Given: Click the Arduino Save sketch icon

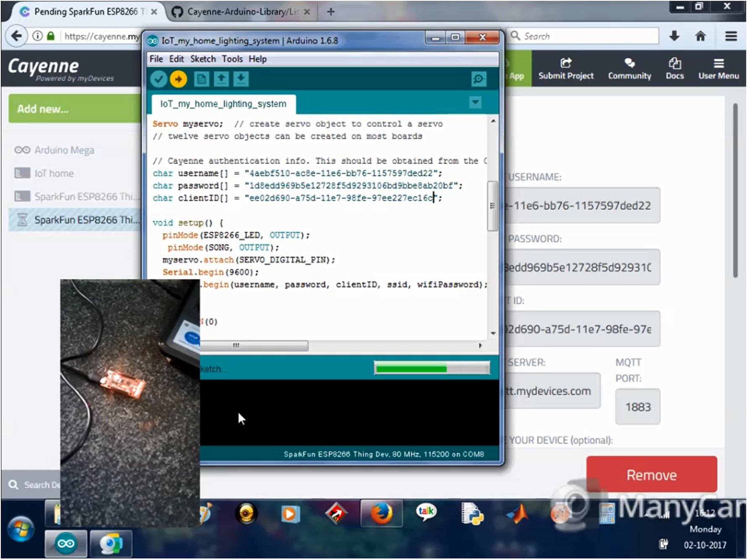Looking at the screenshot, I should tap(241, 79).
